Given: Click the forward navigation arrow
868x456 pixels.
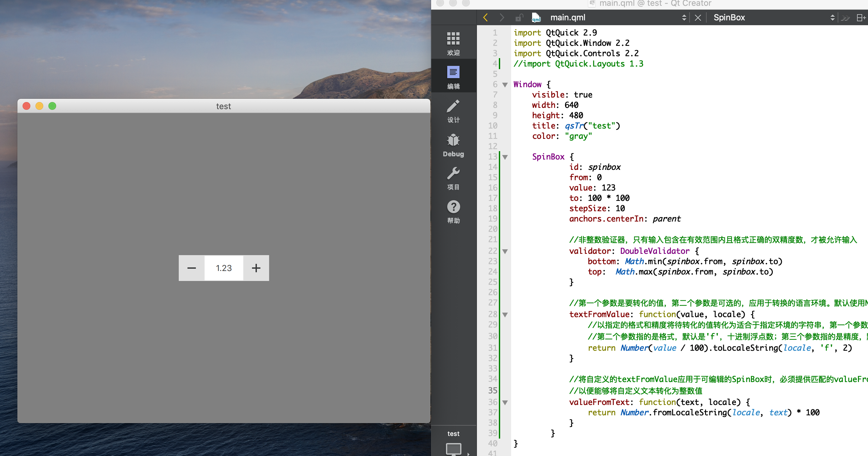Looking at the screenshot, I should 502,17.
